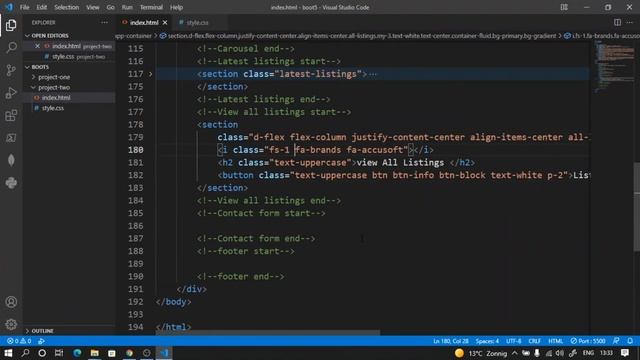Click CRLF end of line selector
The image size is (640, 360).
534,341
